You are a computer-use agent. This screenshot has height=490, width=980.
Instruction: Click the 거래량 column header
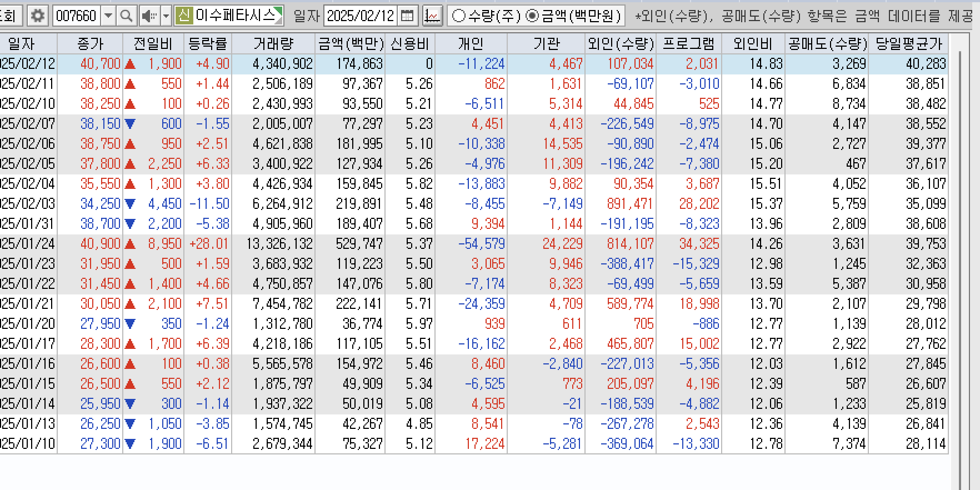pos(273,43)
